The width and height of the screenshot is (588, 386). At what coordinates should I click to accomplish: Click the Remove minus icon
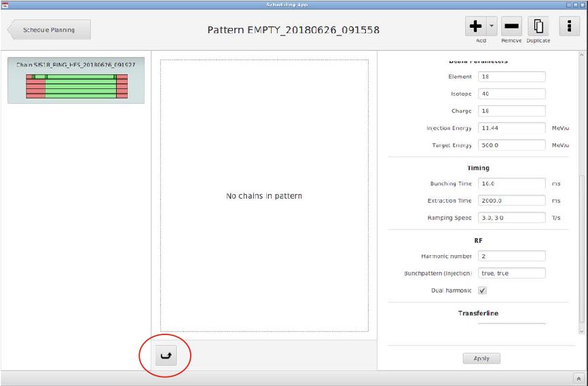click(x=512, y=26)
